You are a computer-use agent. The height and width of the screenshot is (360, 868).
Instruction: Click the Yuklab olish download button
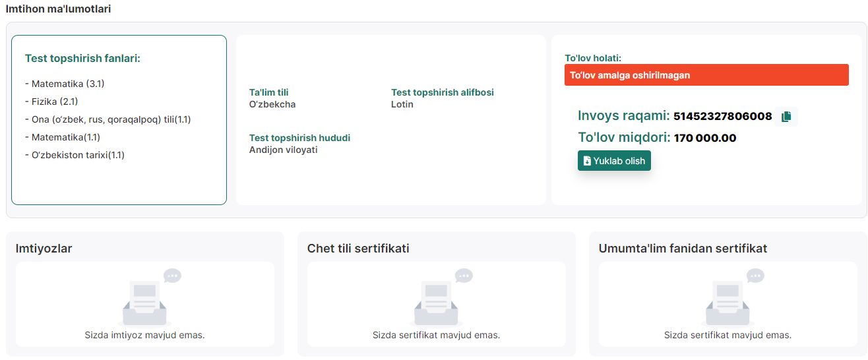pos(614,161)
